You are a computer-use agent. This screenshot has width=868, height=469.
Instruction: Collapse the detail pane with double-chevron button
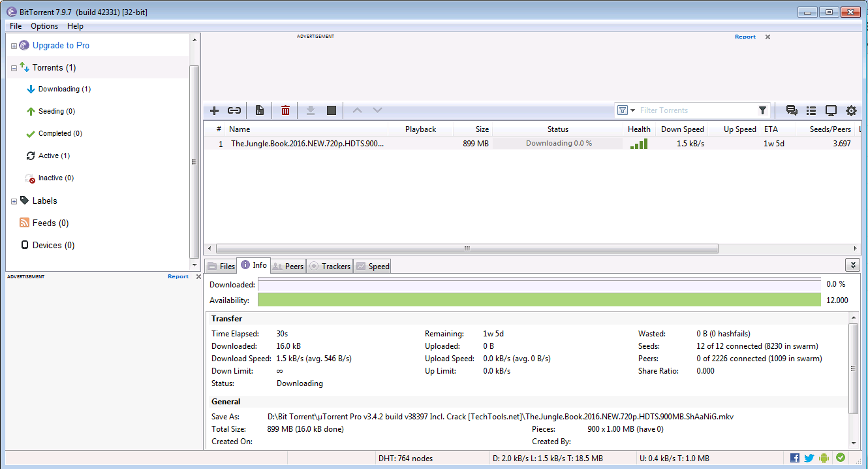click(852, 265)
